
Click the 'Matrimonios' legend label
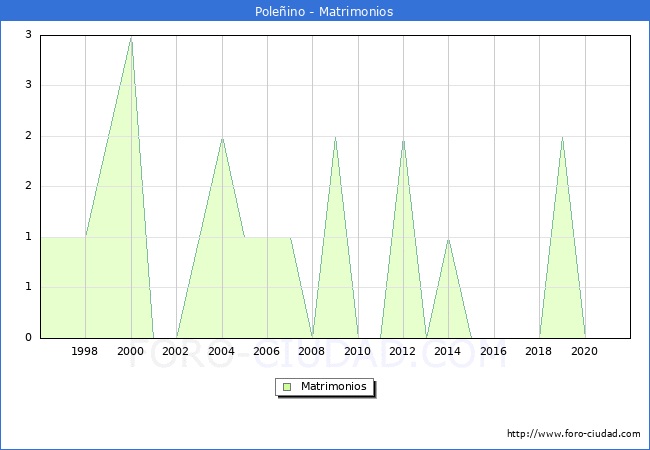[x=334, y=386]
